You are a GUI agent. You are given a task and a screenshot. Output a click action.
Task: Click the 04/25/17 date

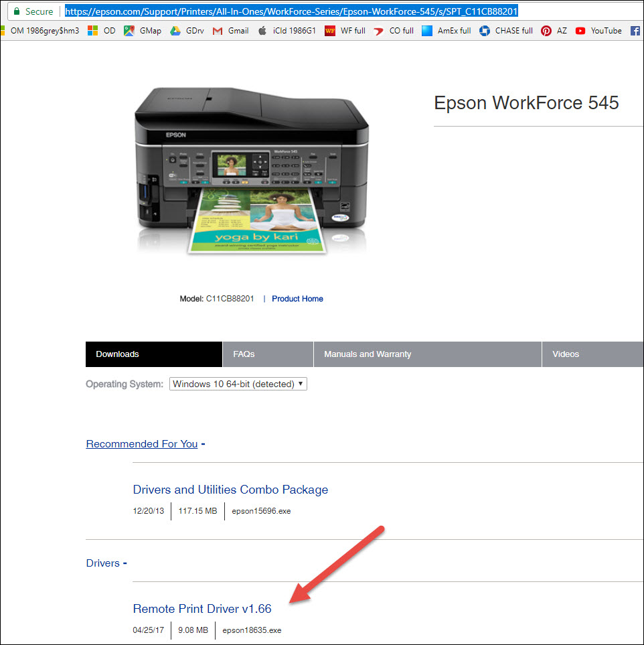tap(148, 630)
